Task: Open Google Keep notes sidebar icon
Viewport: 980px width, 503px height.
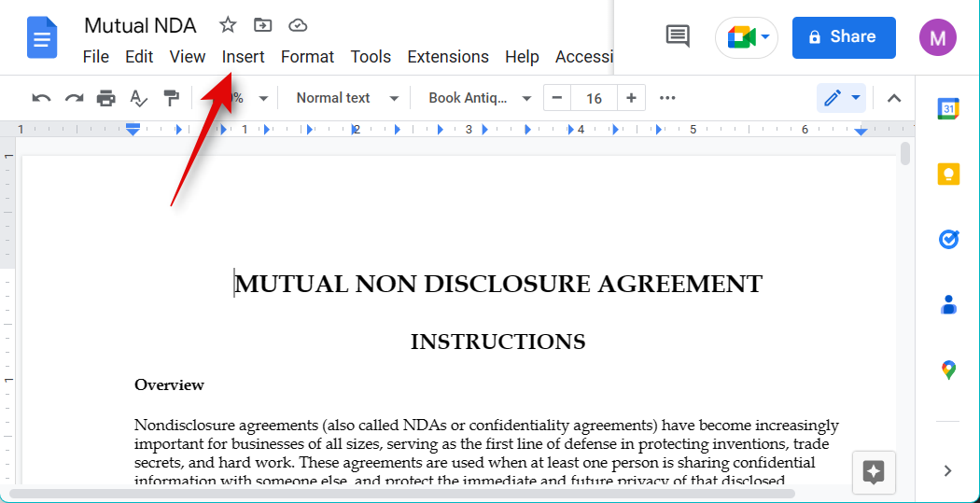Action: tap(947, 175)
